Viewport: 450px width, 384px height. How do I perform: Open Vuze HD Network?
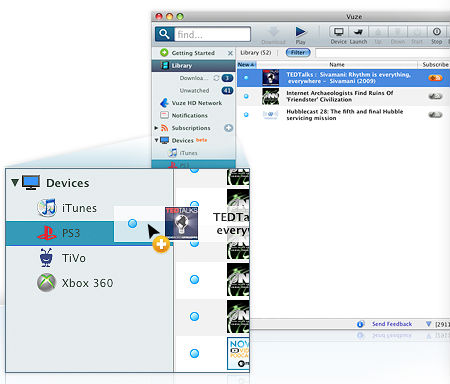pos(197,103)
